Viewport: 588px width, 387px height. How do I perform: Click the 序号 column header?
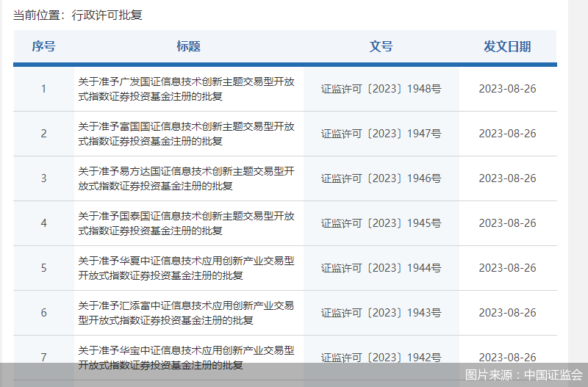(x=43, y=46)
